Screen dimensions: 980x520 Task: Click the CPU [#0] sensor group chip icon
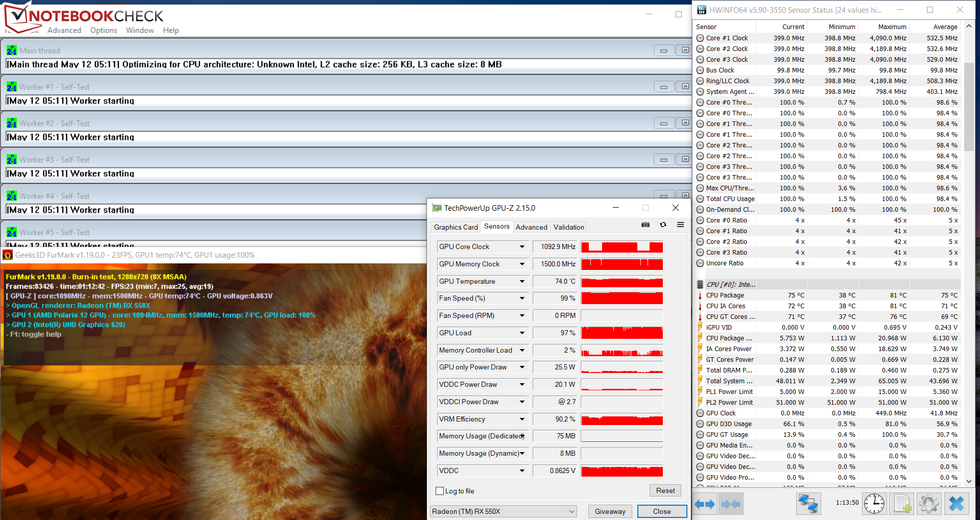click(x=700, y=285)
